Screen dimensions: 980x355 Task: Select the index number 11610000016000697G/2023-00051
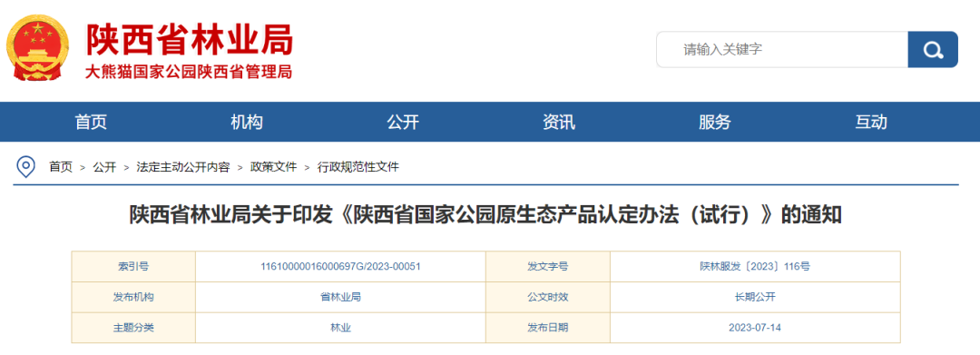340,266
